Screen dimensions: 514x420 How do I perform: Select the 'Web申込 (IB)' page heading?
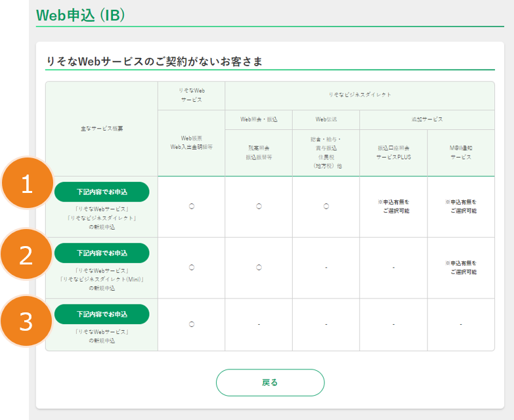[80, 15]
